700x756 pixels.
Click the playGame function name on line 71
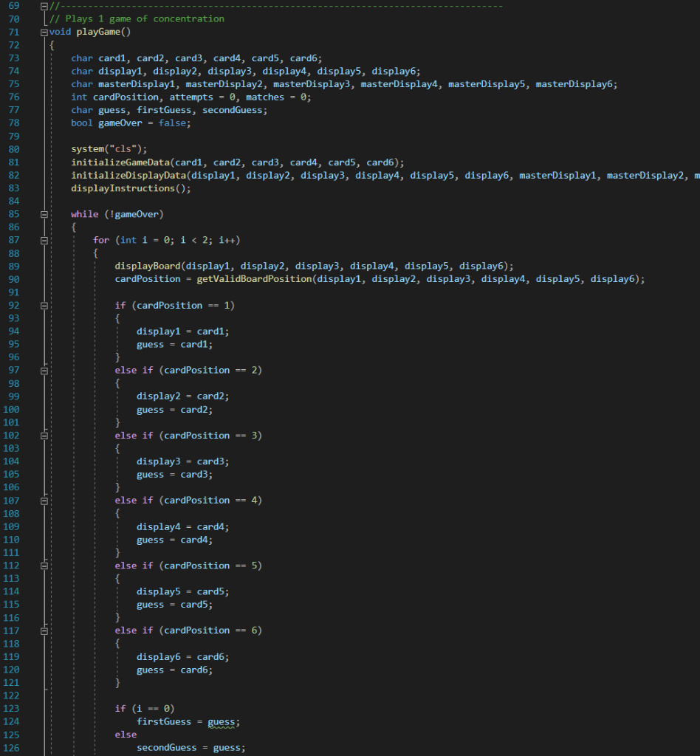point(98,32)
